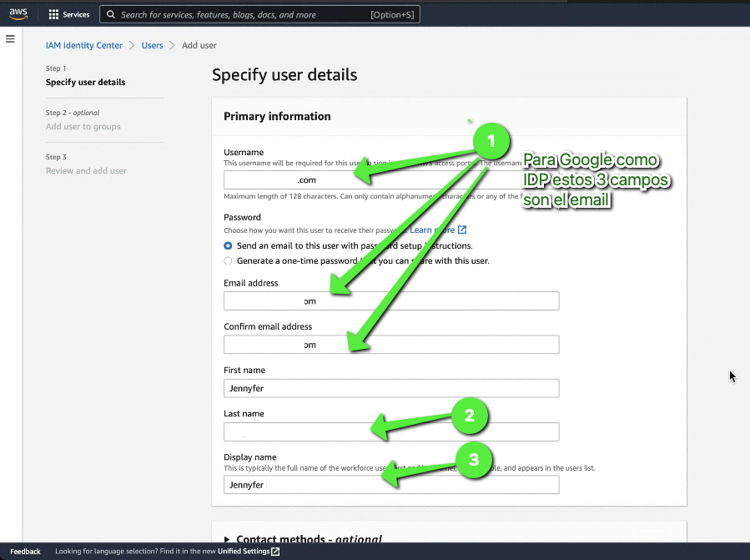Click the Feedback button in footer
The image size is (750, 560).
[25, 552]
